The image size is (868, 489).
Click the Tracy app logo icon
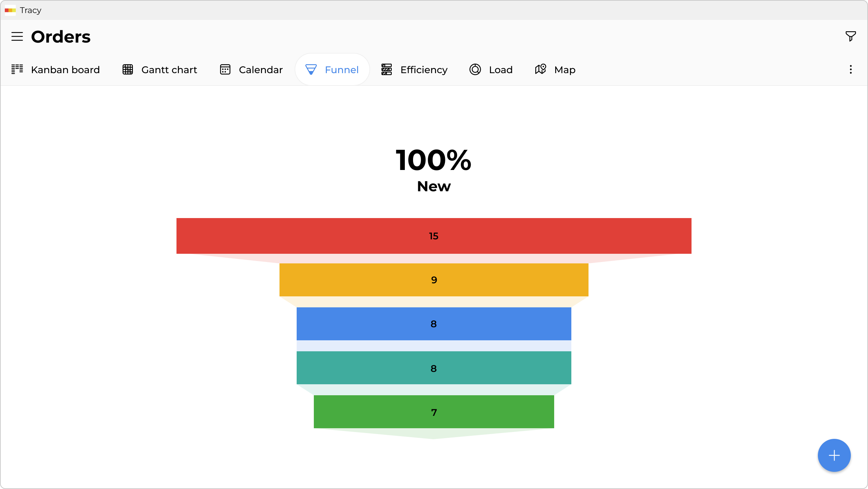[10, 10]
